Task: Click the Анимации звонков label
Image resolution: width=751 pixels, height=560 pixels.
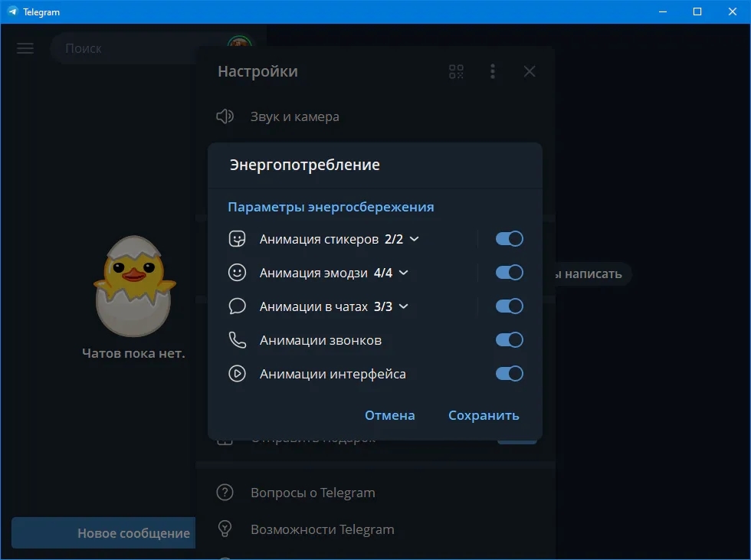Action: point(320,340)
